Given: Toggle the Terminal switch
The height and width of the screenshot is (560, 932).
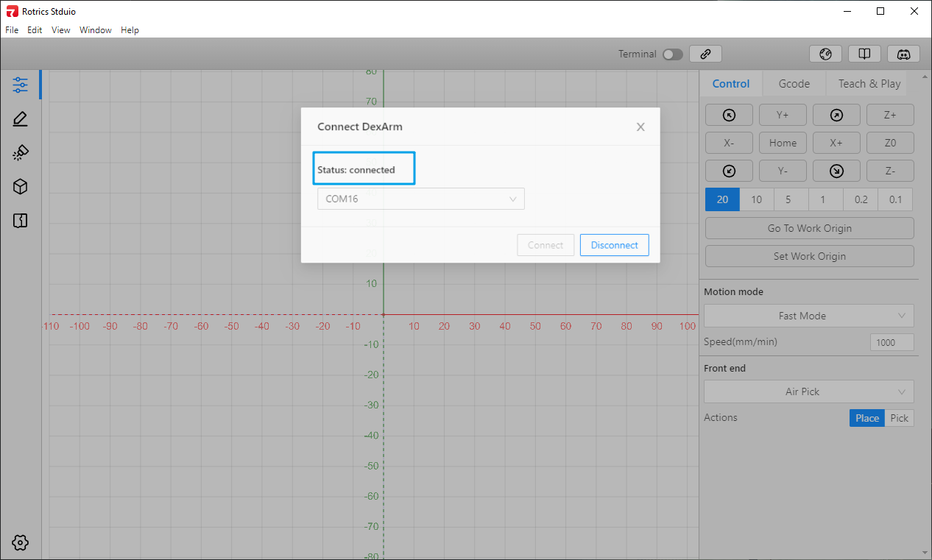Looking at the screenshot, I should coord(673,54).
